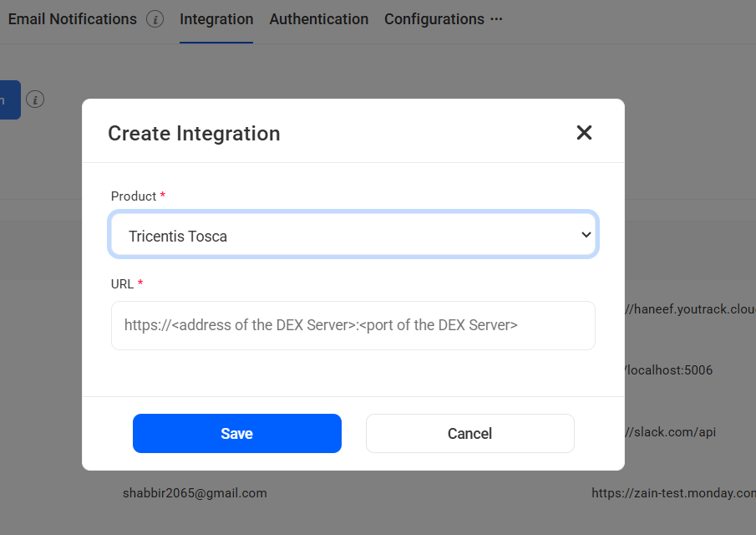
Task: Open the more options ellipsis after Configurations
Action: coord(496,19)
